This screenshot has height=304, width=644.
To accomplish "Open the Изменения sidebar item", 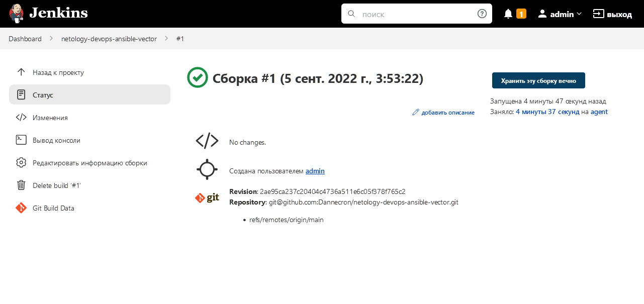I will point(50,118).
